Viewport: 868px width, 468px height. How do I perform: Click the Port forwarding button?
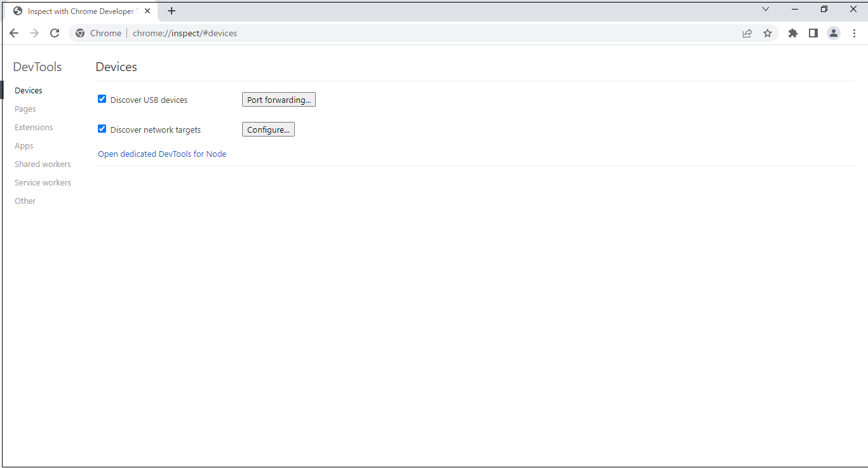pos(278,100)
